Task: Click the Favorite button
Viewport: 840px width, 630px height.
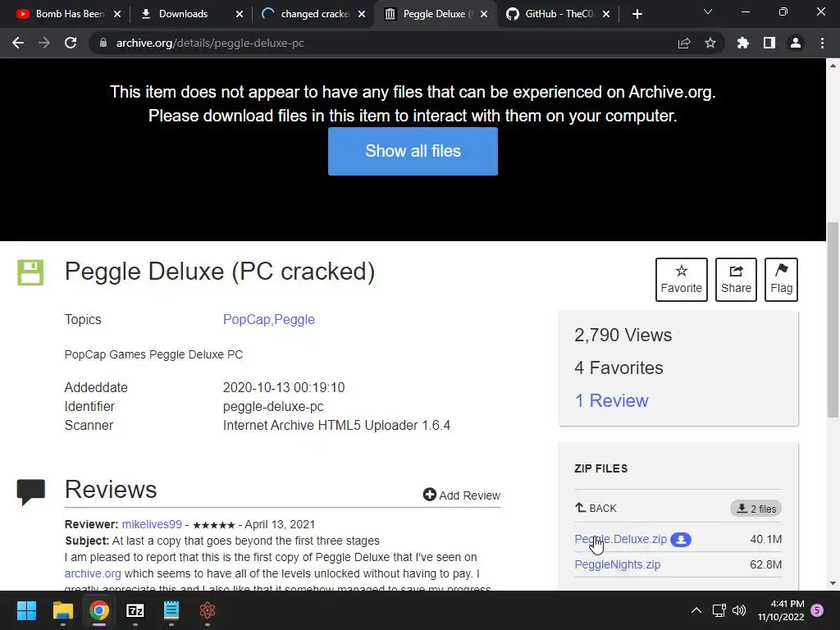Action: pyautogui.click(x=682, y=280)
